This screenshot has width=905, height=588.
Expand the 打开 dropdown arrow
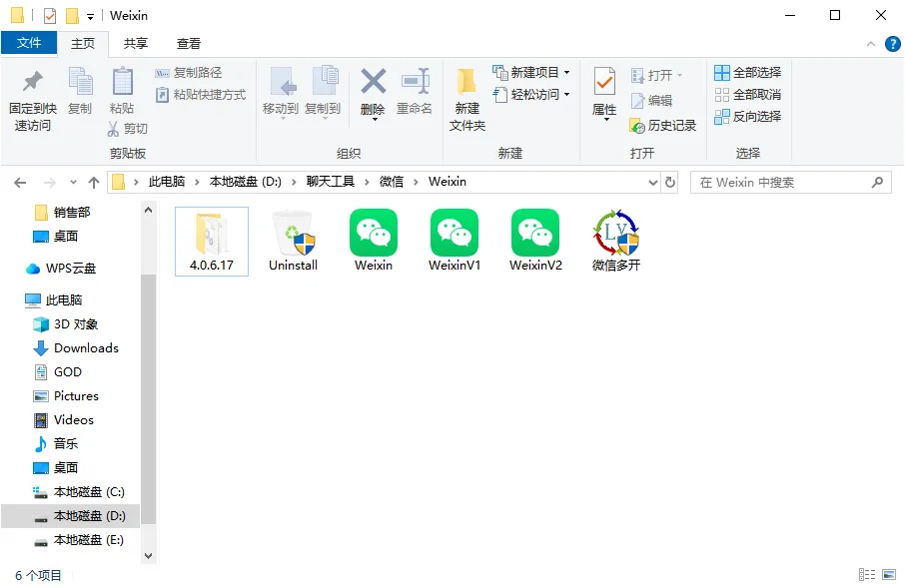[x=680, y=76]
